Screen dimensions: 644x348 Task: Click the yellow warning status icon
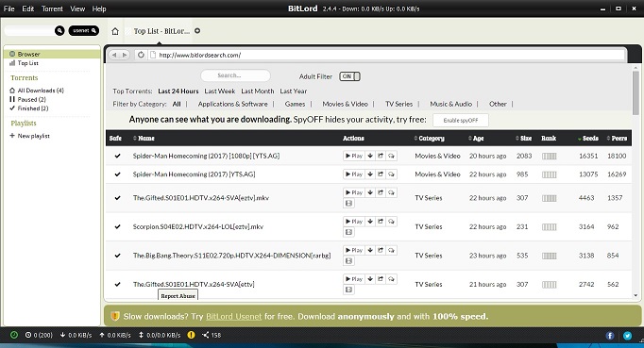point(191,335)
